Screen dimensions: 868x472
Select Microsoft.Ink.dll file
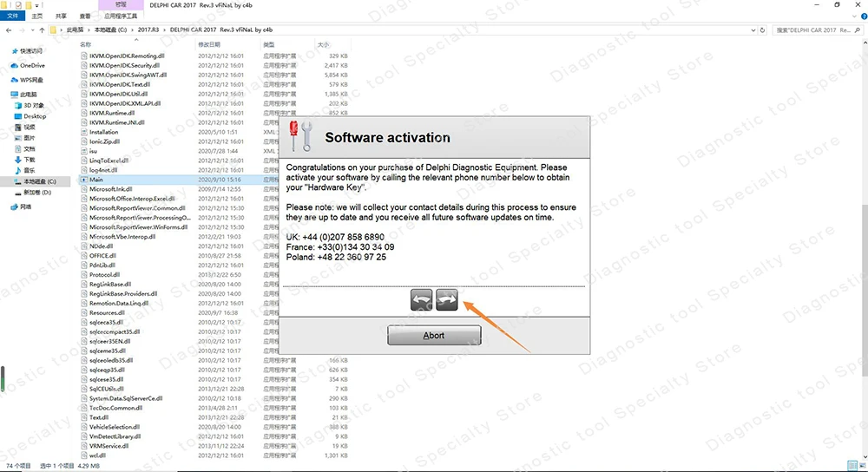(111, 189)
